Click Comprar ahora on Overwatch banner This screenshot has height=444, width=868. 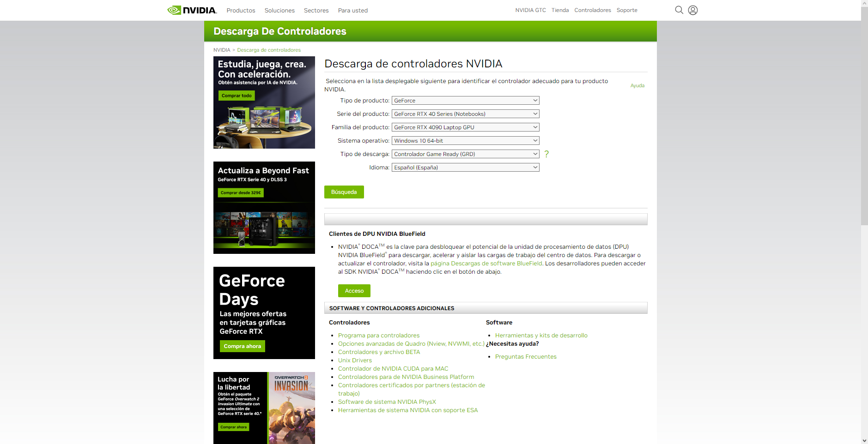[234, 427]
